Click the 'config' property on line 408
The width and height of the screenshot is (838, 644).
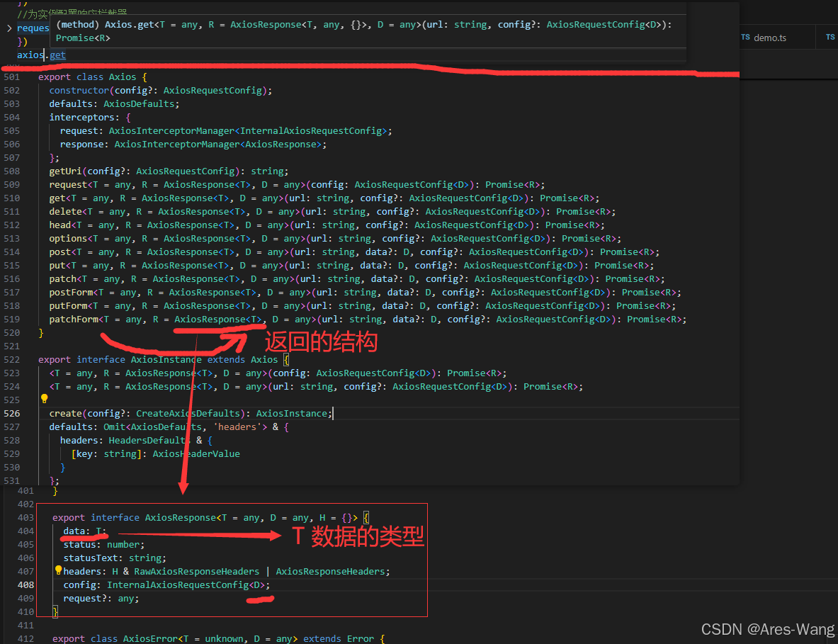point(79,585)
